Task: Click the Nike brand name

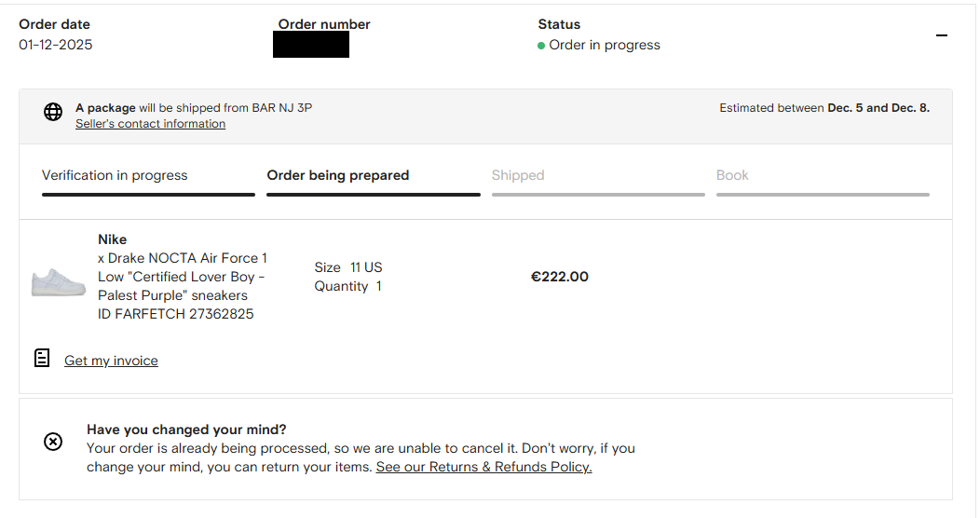Action: 112,239
